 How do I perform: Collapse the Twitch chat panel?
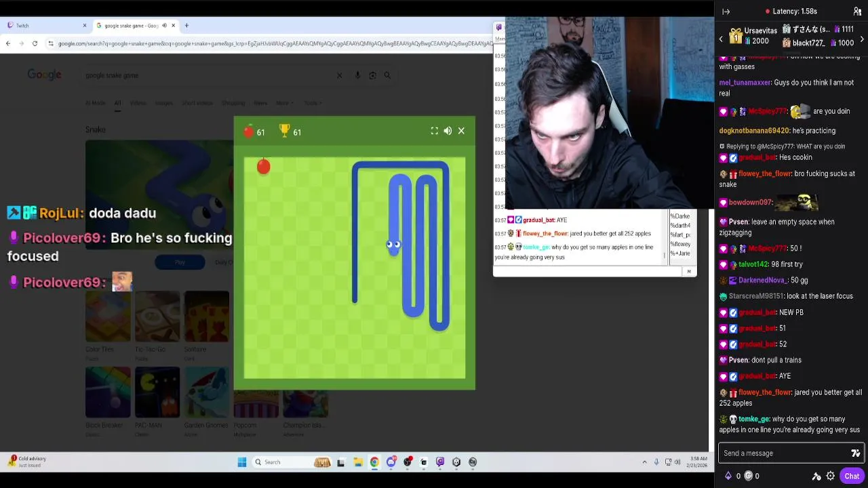point(726,12)
